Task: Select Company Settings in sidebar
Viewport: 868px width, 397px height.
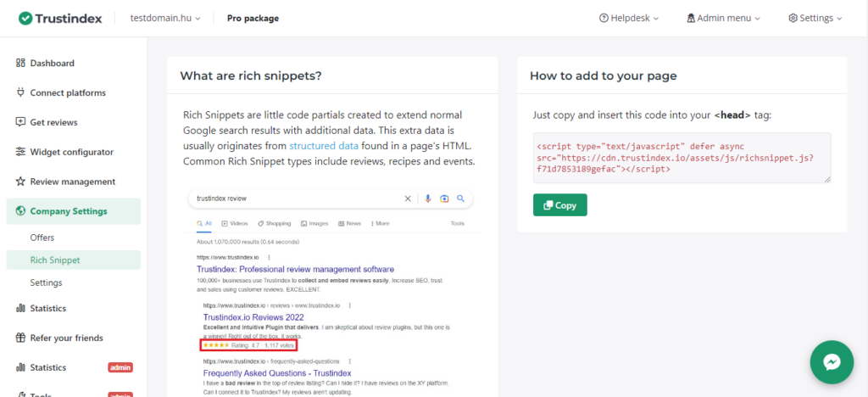Action: (69, 211)
